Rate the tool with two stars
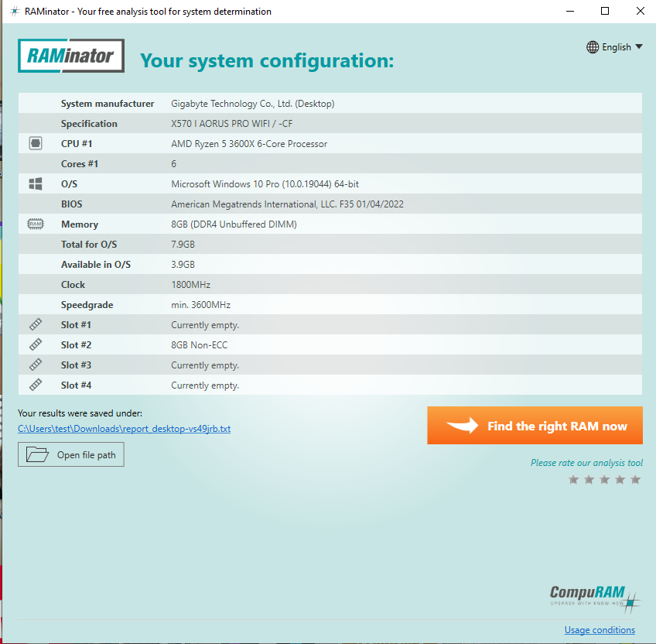Image resolution: width=656 pixels, height=644 pixels. click(589, 479)
